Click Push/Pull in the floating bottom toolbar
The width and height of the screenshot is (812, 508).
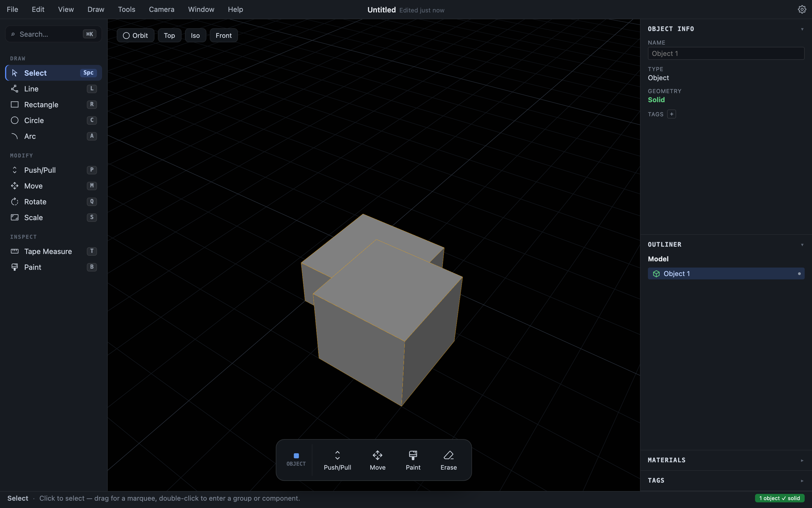tap(337, 460)
